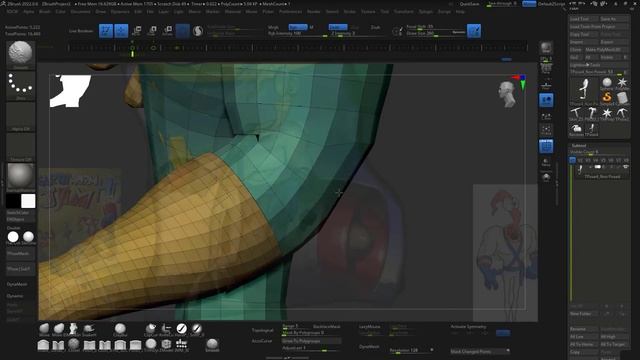640x360 pixels.
Task: Click the DynaMesh Resolution slider
Action: coord(411,350)
